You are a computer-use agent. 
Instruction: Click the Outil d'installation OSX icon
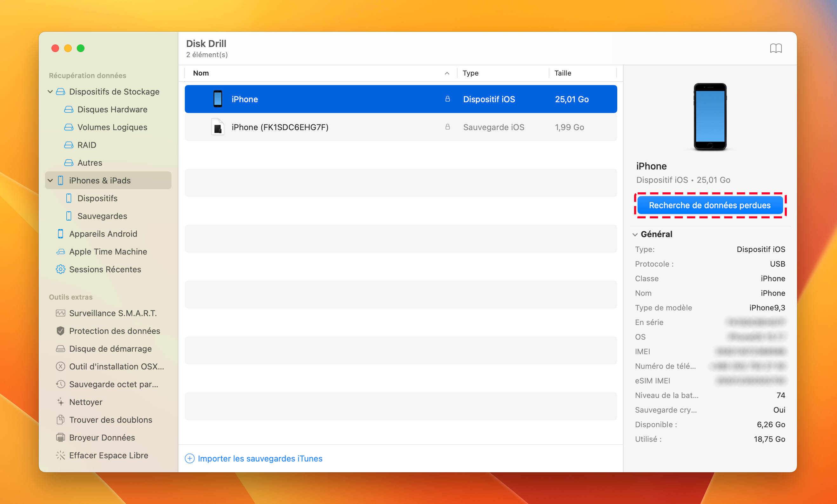point(60,367)
